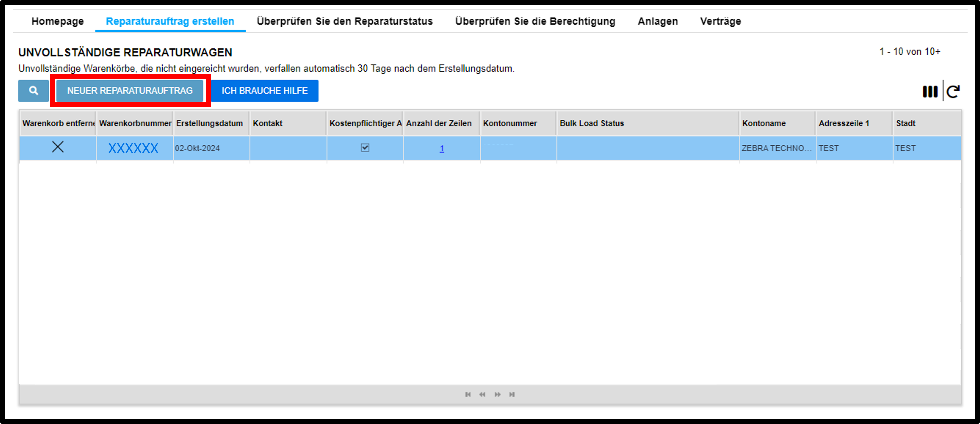The height and width of the screenshot is (424, 980).
Task: Open the column chooser icon
Action: coord(930,91)
